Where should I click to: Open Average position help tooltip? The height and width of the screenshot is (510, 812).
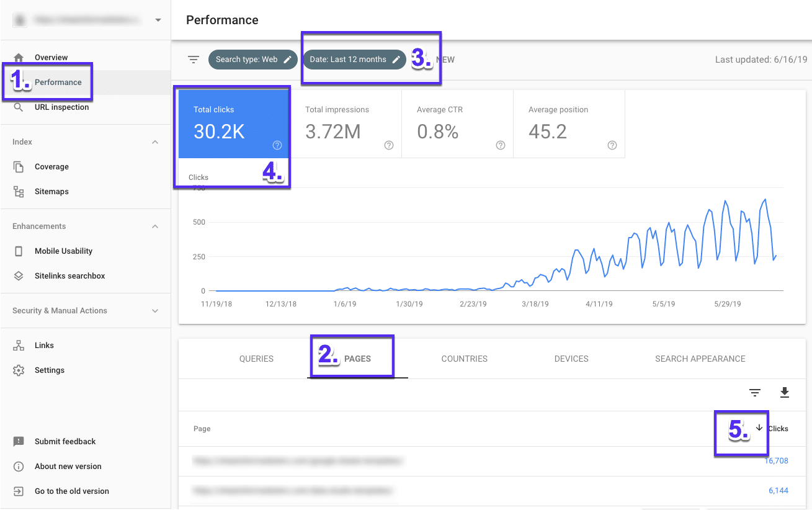tap(612, 145)
